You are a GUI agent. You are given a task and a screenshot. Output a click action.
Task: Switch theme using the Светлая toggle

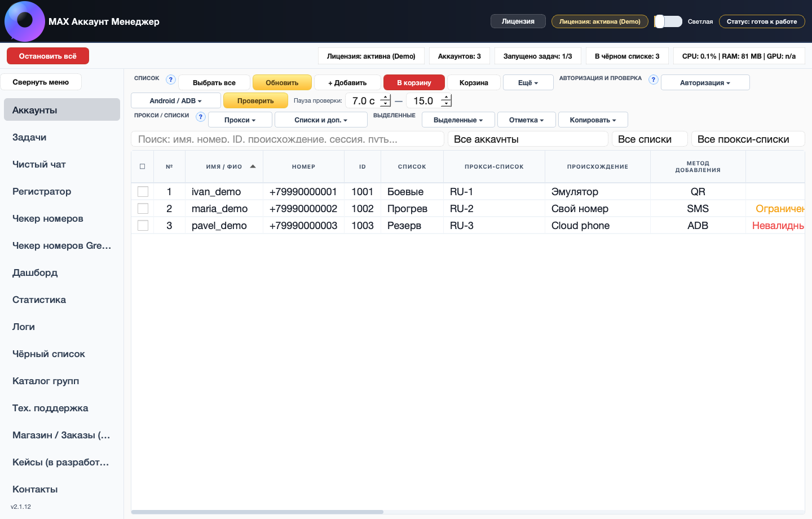pos(668,21)
